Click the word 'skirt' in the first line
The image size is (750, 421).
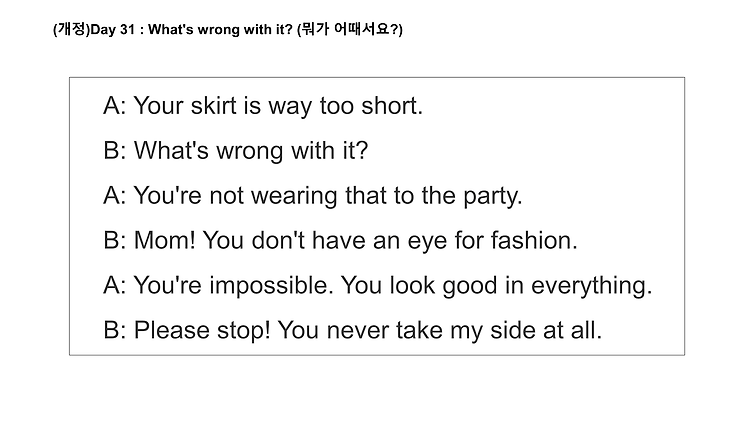pos(213,105)
